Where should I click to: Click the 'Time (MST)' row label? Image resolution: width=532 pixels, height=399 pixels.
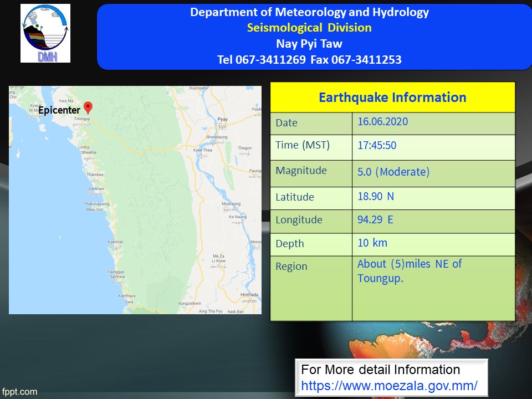303,145
